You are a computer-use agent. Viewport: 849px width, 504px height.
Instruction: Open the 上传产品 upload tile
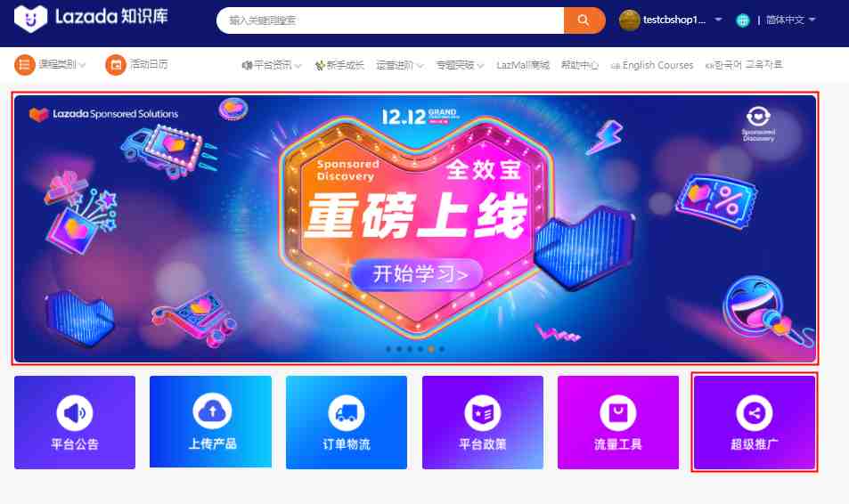[210, 422]
